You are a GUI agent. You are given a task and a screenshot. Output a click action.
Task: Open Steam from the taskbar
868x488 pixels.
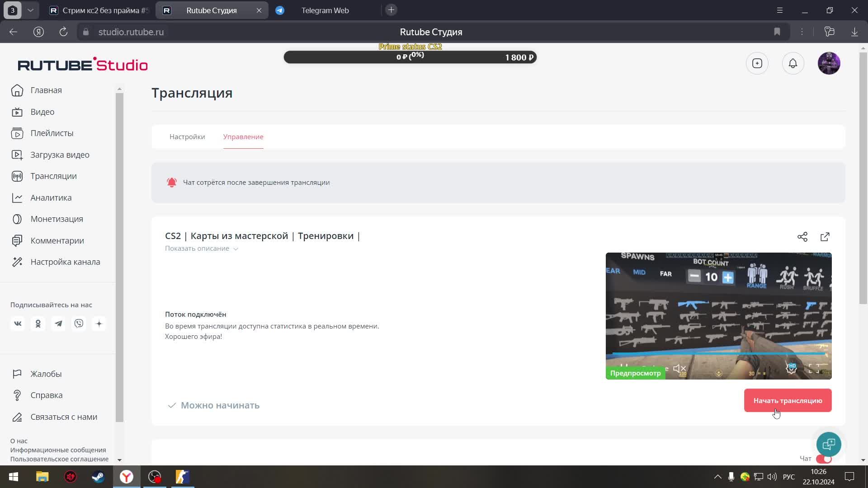coord(98,477)
